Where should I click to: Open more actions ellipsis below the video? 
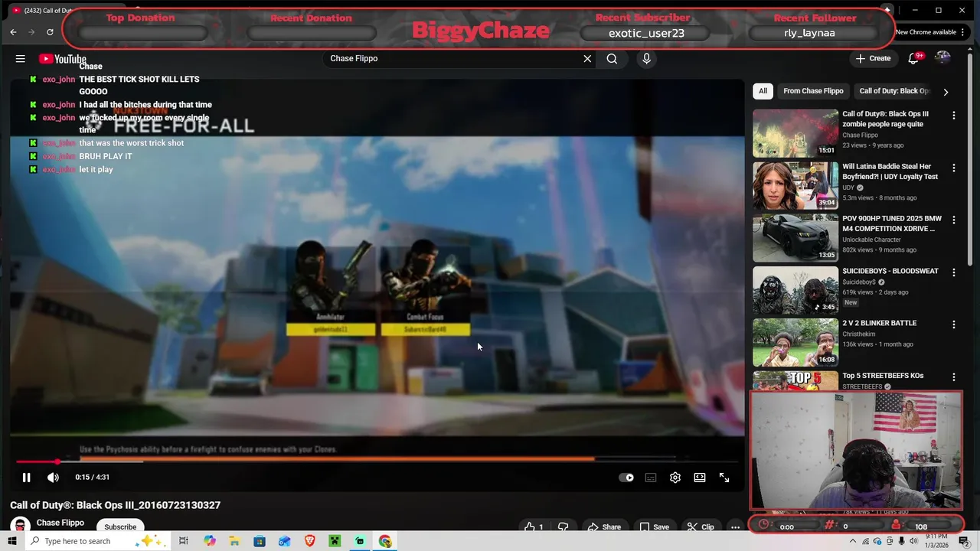tap(735, 527)
